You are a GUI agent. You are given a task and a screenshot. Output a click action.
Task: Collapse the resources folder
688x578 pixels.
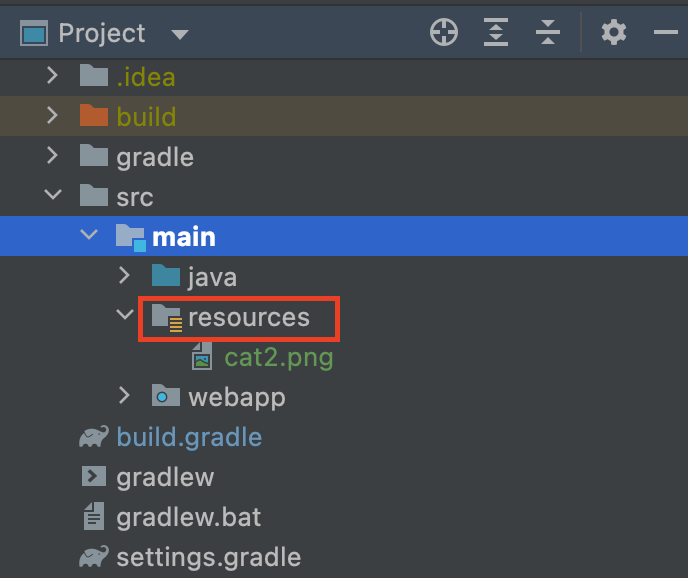(x=124, y=316)
